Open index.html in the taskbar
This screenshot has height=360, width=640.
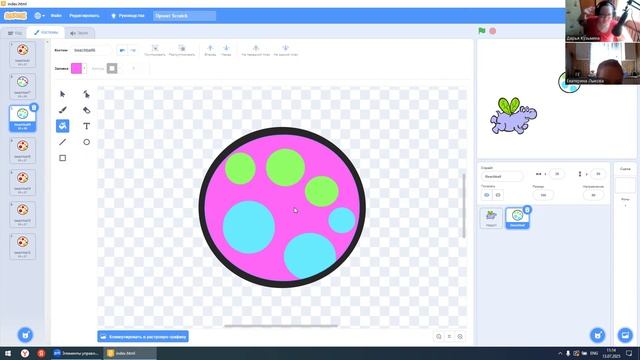(x=130, y=353)
